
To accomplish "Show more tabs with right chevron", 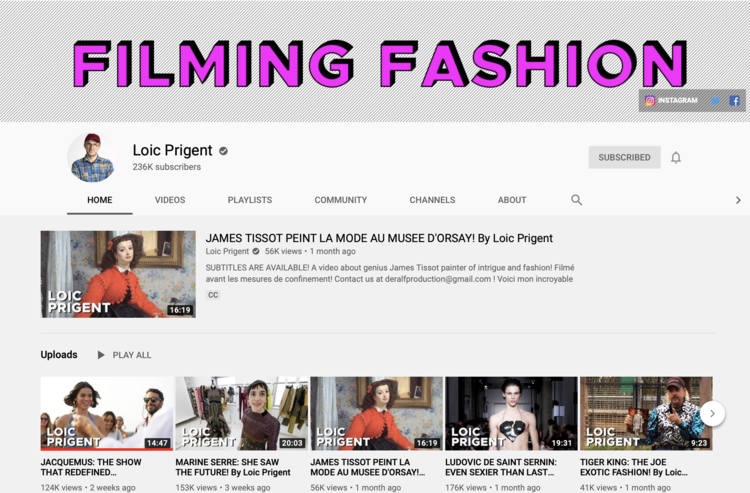I will click(738, 200).
